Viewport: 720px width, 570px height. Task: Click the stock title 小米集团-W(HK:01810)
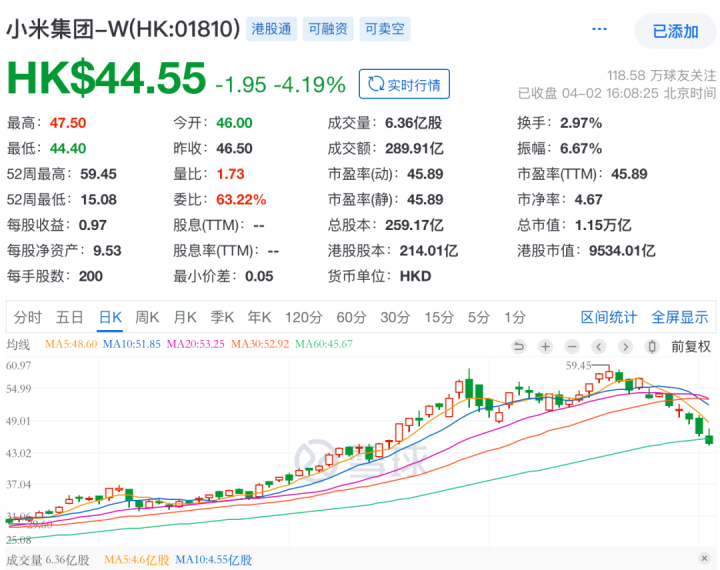coord(123,29)
